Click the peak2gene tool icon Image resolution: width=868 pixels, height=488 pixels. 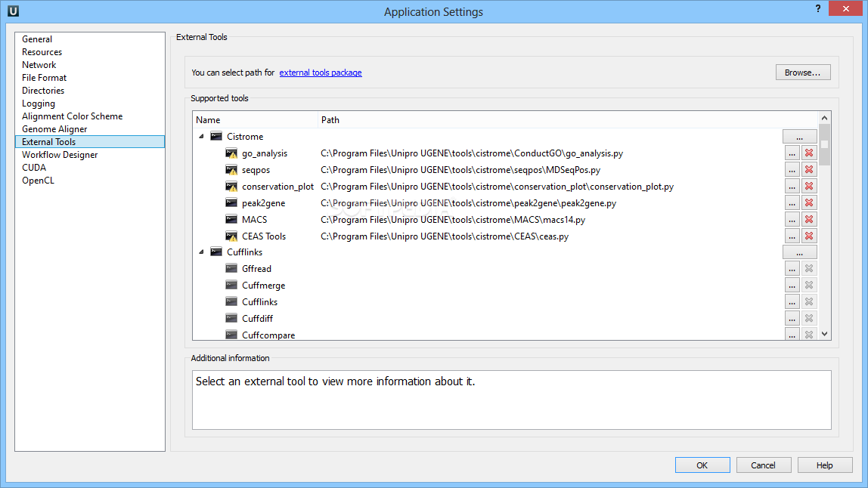231,203
